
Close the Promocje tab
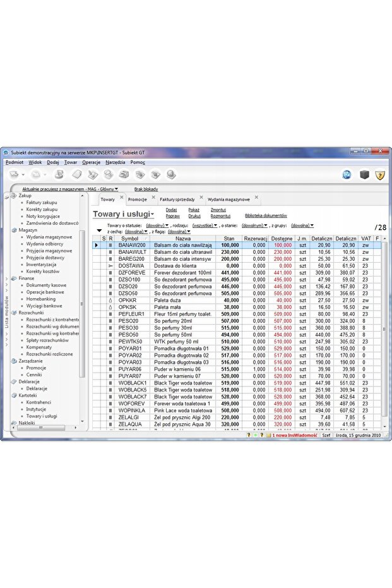(152, 198)
